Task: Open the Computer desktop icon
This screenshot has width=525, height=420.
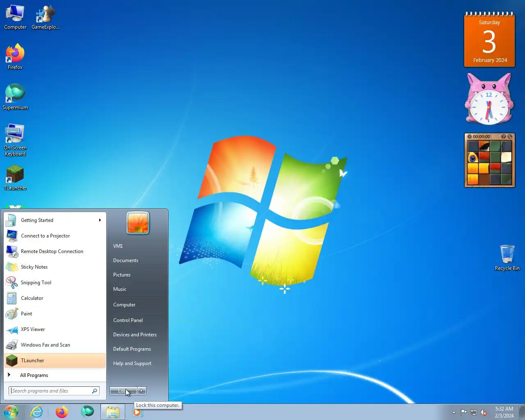Action: coord(15,17)
